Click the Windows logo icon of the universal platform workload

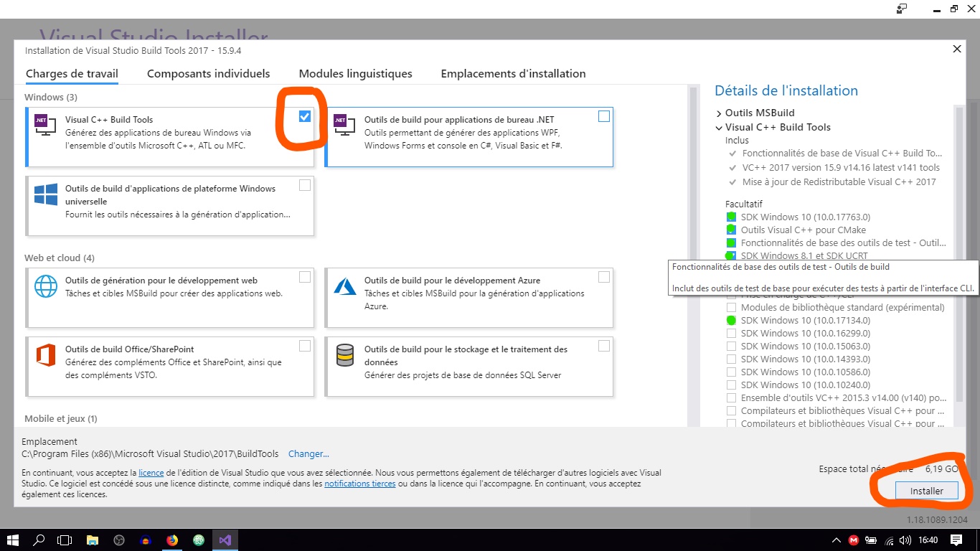click(x=45, y=194)
